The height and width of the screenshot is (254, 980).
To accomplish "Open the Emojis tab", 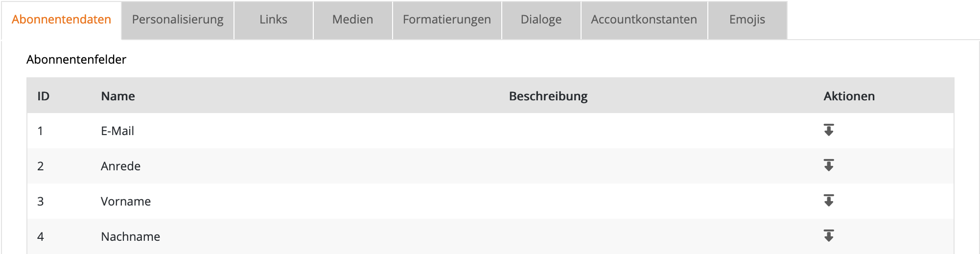I will click(x=747, y=20).
